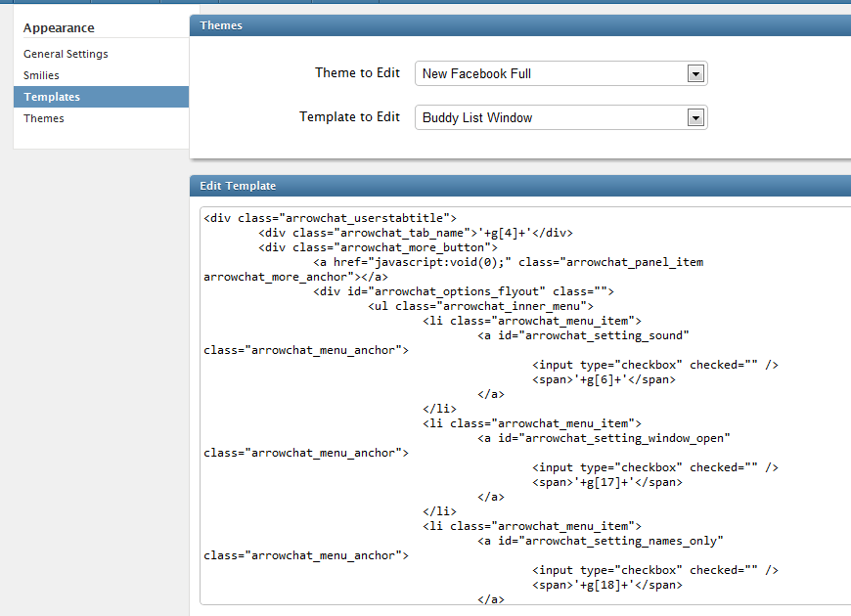Click the Theme to Edit dropdown arrow
The width and height of the screenshot is (851, 616).
695,73
